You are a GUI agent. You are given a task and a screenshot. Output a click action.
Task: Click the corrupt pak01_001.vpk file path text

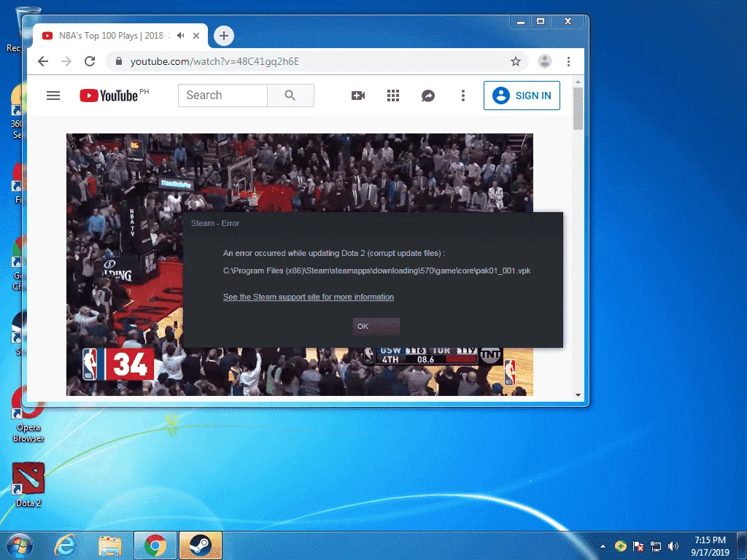377,271
